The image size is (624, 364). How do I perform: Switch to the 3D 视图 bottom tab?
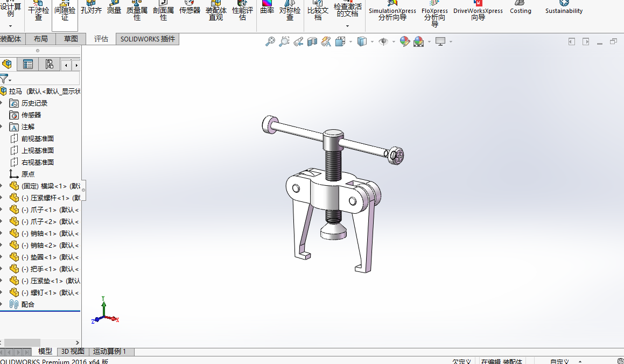pyautogui.click(x=73, y=352)
